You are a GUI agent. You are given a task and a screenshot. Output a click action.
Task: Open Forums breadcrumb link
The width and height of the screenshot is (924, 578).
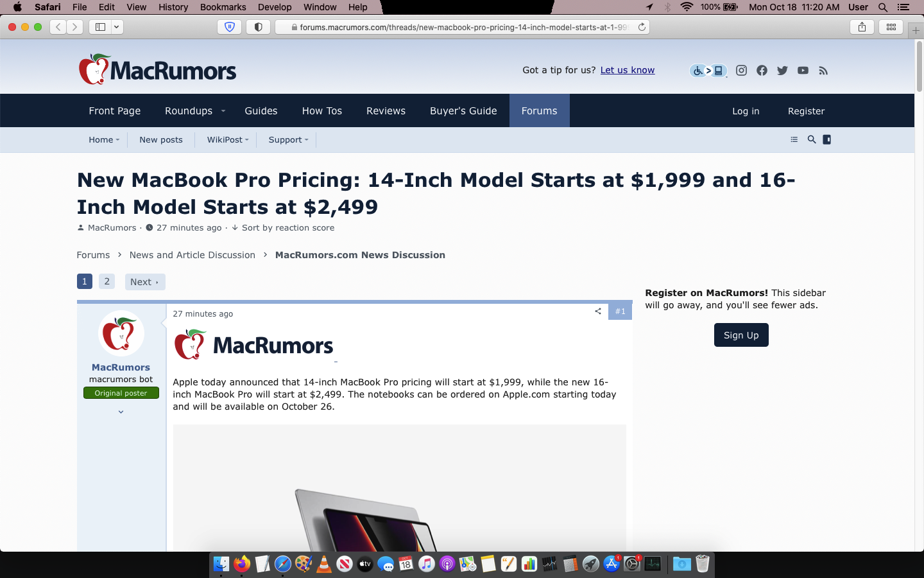(93, 255)
